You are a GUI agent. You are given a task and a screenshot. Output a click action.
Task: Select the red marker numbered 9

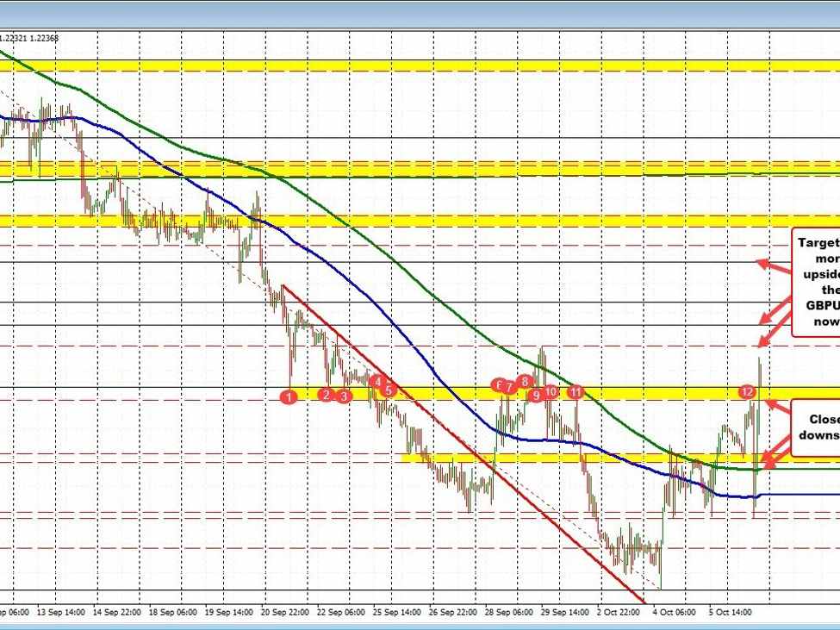(536, 395)
